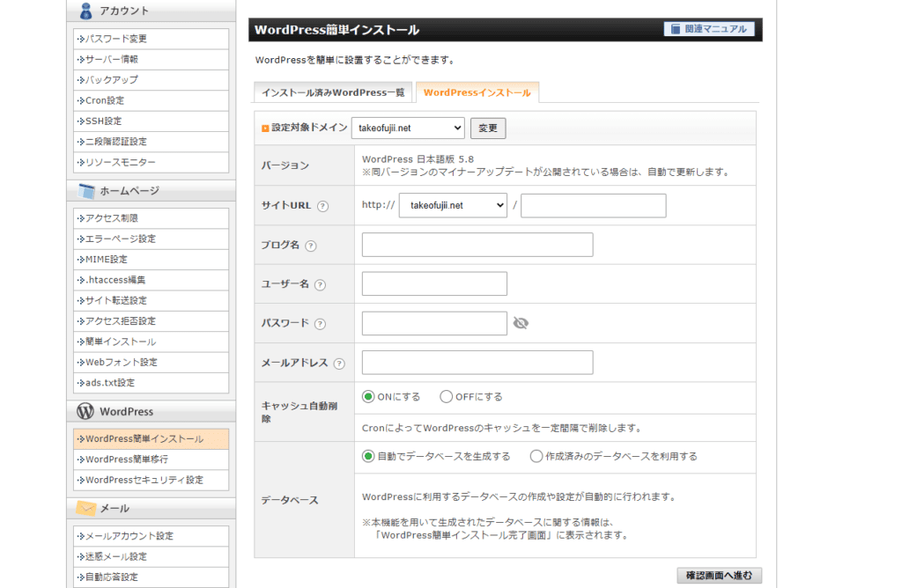The image size is (902, 588).
Task: Select ONにする for cache auto-delete
Action: point(368,397)
